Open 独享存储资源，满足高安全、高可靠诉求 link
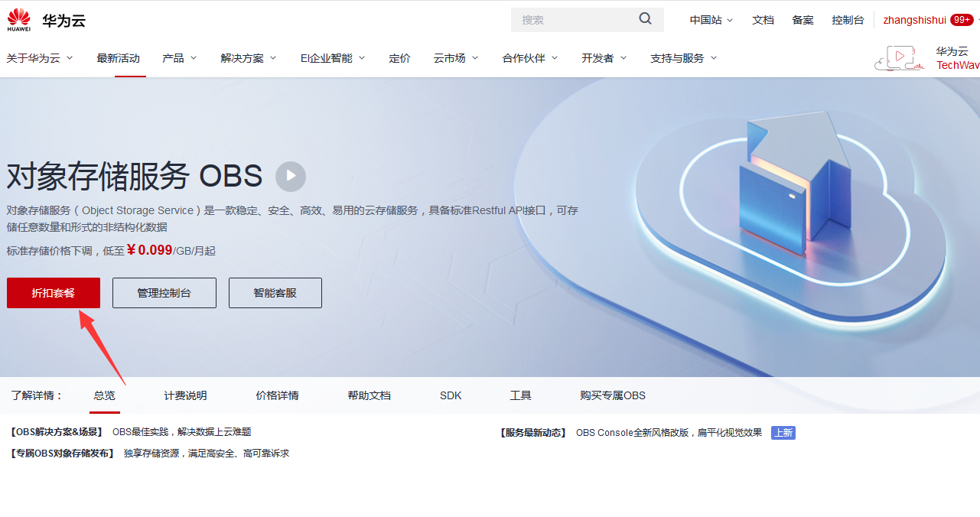Screen dimensions: 980x517 (x=207, y=454)
